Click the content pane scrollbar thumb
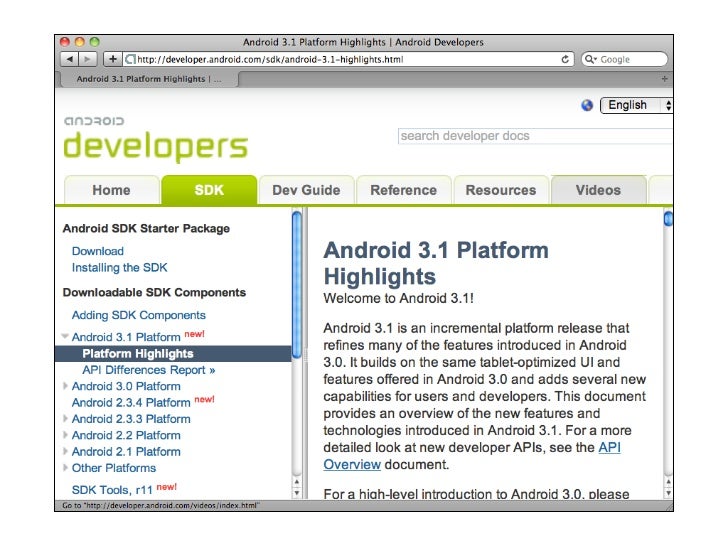 tap(668, 218)
